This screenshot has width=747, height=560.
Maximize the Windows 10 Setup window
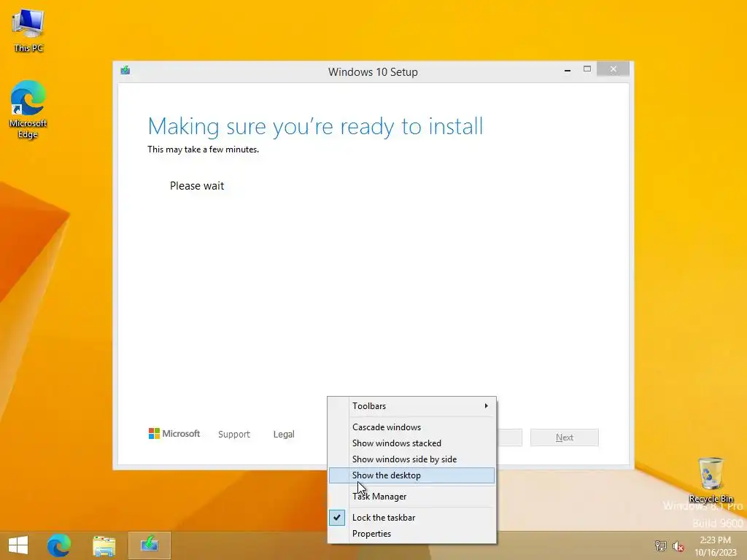click(587, 69)
